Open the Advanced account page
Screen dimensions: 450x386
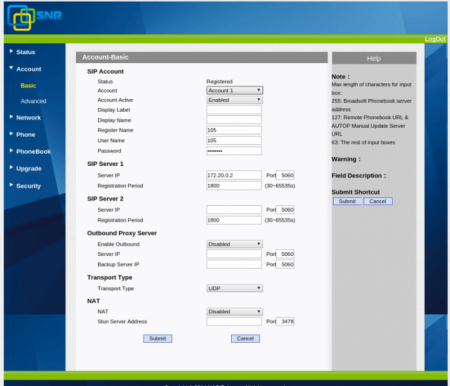coord(33,101)
